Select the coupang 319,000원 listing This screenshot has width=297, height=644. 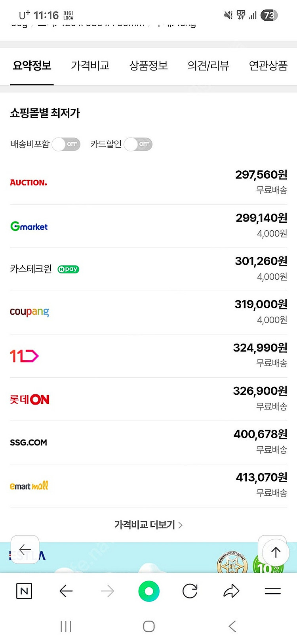[148, 313]
